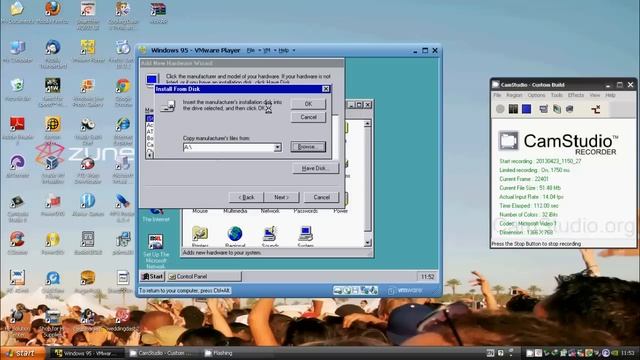The width and height of the screenshot is (640, 360).
Task: Open the Mozilla Thunderbird desktop shortcut
Action: [53, 48]
